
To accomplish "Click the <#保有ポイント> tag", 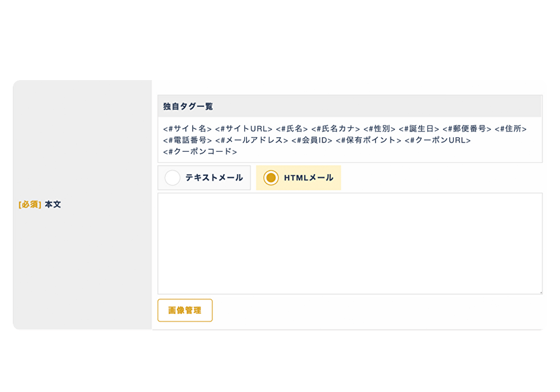I will tap(368, 140).
